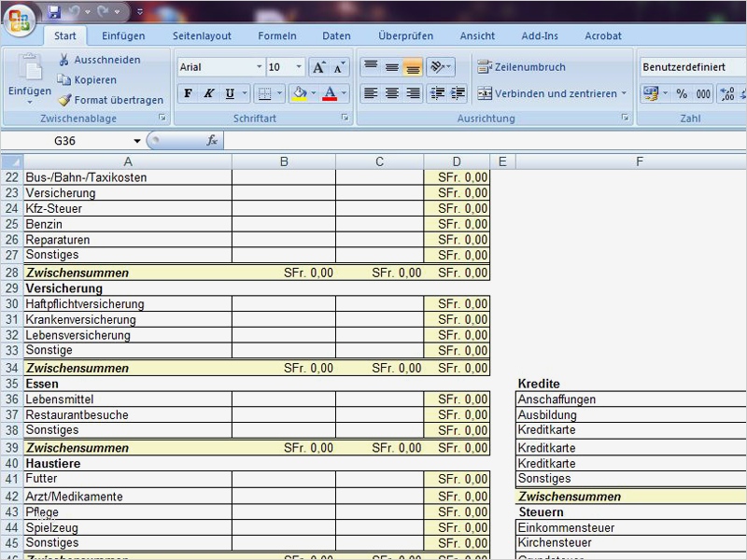The image size is (747, 560).
Task: Open the Add-Ins tab
Action: (x=540, y=35)
